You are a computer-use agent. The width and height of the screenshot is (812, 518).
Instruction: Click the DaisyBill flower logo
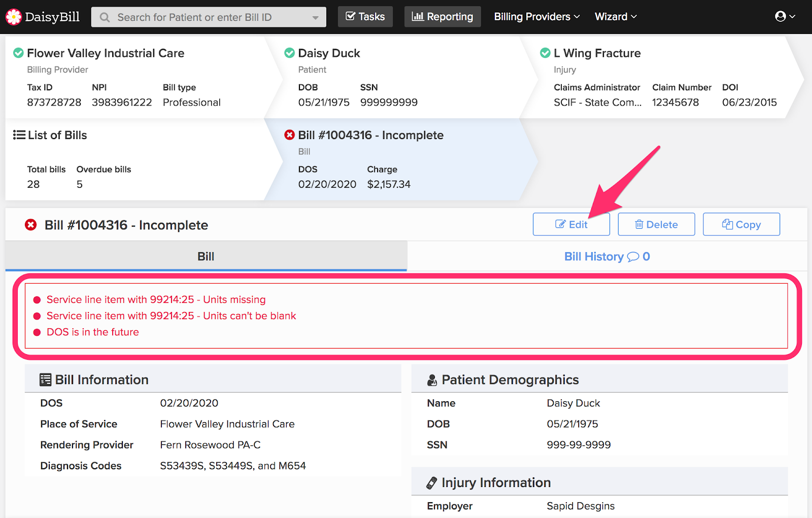pyautogui.click(x=14, y=17)
